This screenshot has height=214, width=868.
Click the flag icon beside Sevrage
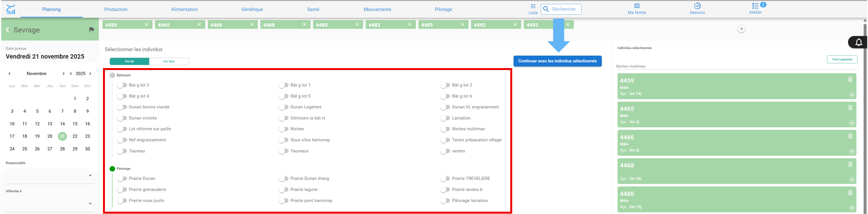click(91, 30)
